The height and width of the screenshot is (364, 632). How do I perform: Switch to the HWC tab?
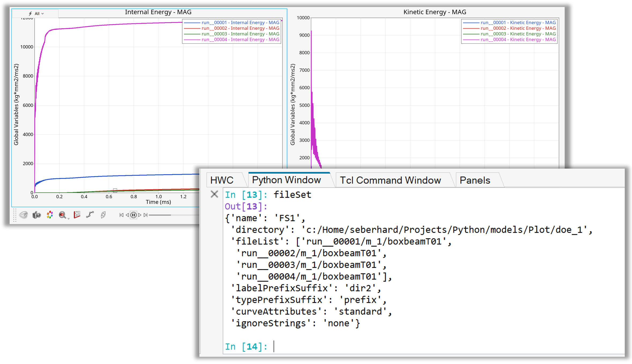coord(222,180)
